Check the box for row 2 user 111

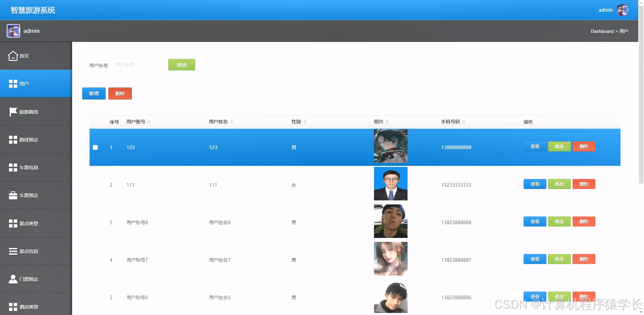click(95, 185)
